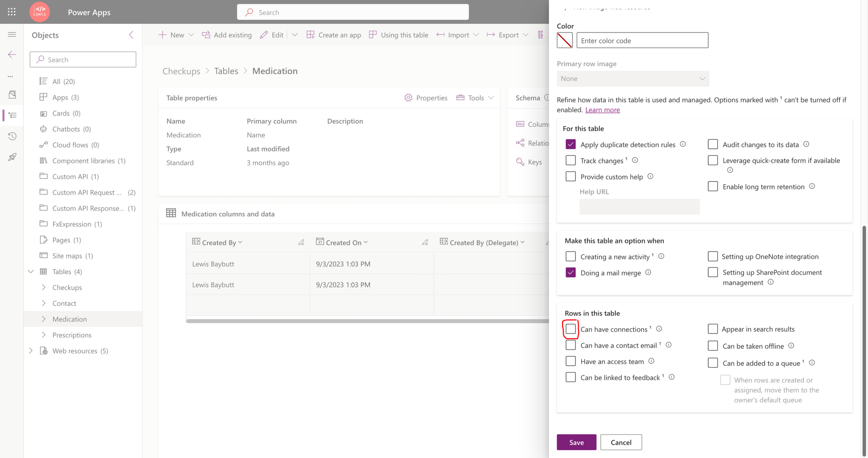This screenshot has height=458, width=868.
Task: Tick Setting up OneNote integration
Action: [x=713, y=256]
